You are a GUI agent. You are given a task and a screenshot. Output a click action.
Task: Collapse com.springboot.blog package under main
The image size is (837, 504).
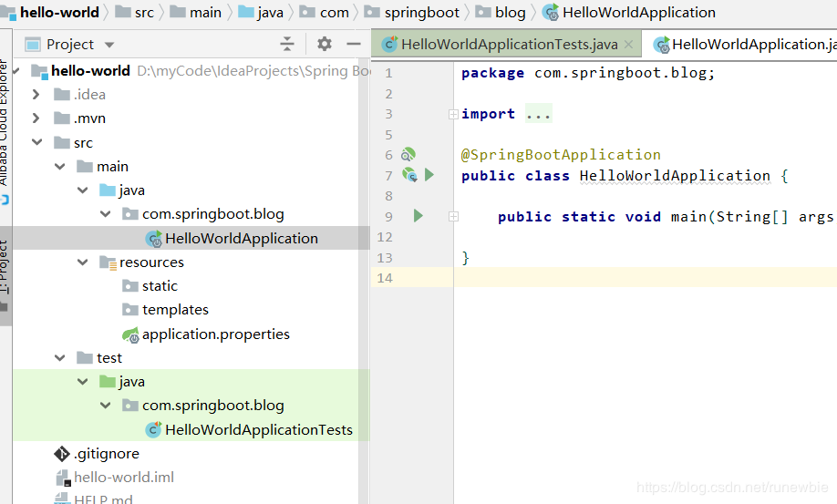106,214
